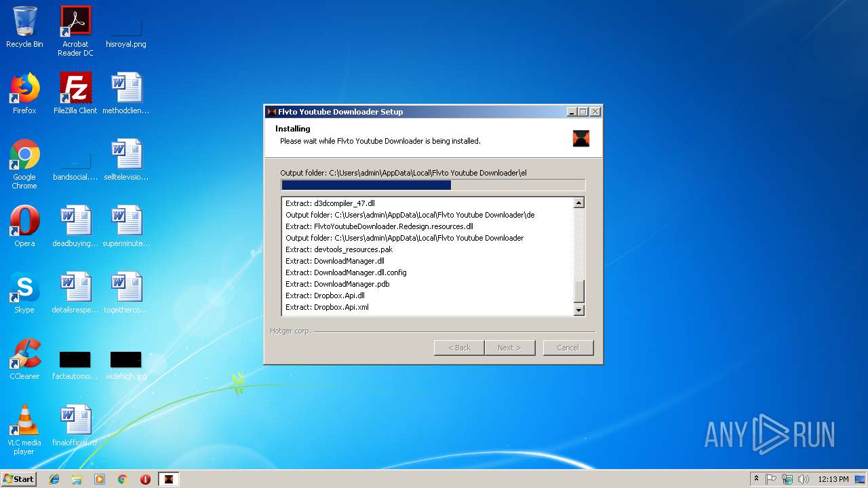Show hidden system tray icons
This screenshot has height=488, width=868.
pos(756,479)
